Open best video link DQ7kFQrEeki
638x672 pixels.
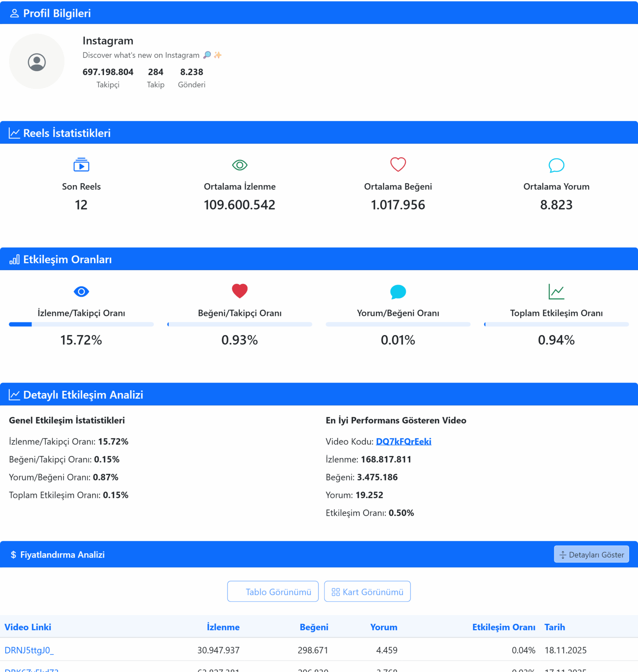pyautogui.click(x=403, y=441)
